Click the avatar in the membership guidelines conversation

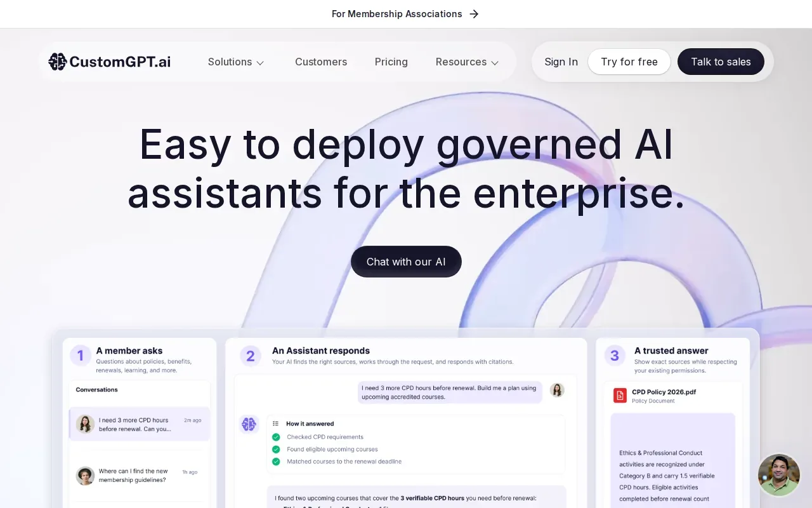(x=85, y=476)
